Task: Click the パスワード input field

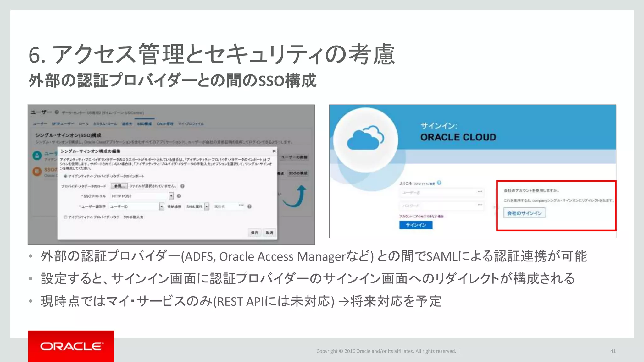Action: click(x=442, y=206)
